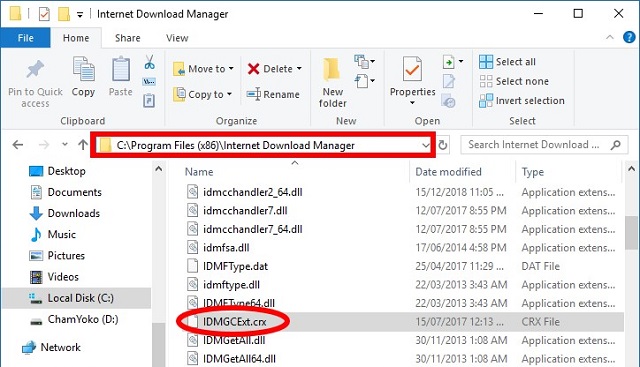Click navigation pane scroll up arrow

click(x=159, y=169)
